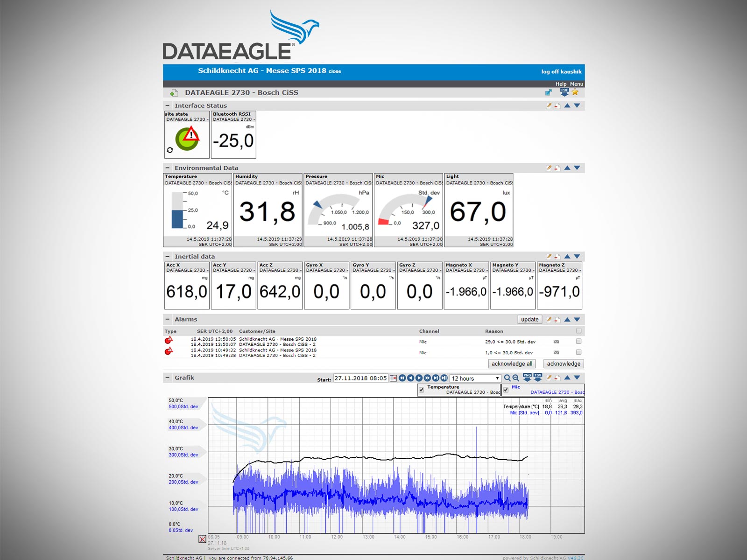Click the Bluetooth RSSI value widget
747x560 pixels.
click(233, 134)
